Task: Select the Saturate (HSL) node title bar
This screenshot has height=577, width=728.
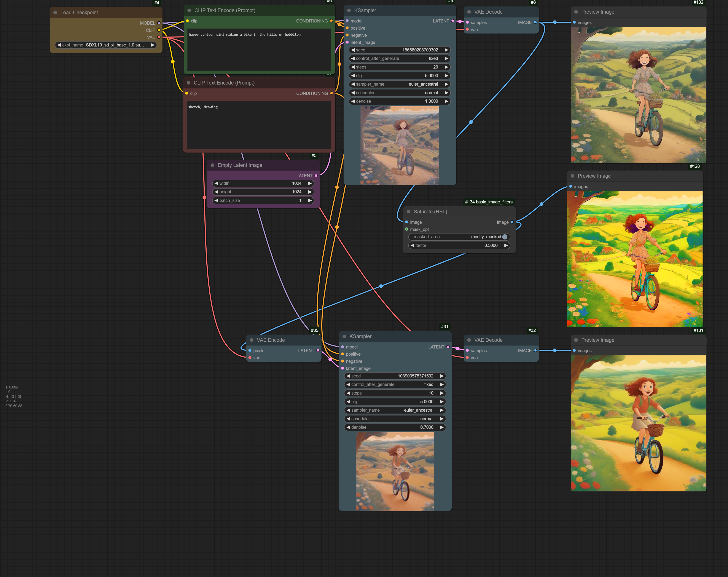Action: 459,211
